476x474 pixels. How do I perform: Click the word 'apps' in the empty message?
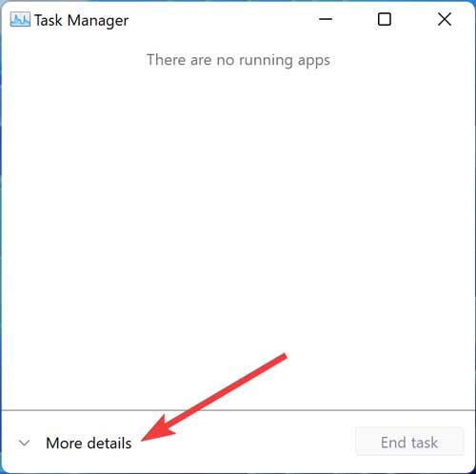[314, 61]
